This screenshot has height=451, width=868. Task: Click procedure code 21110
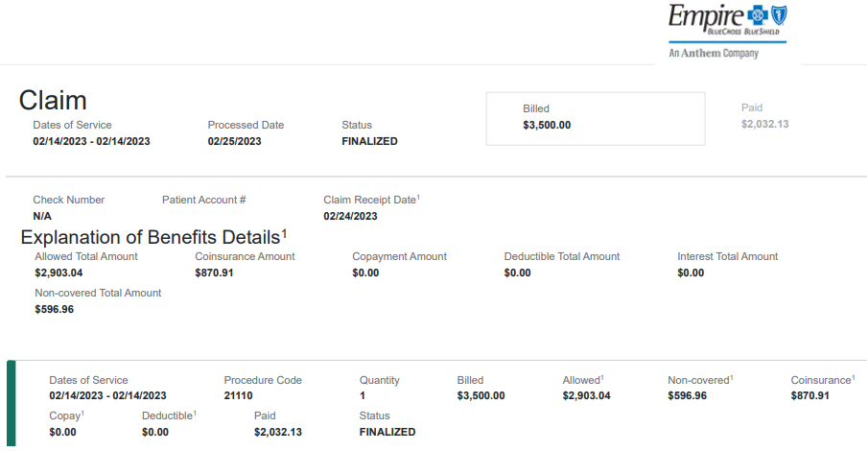click(240, 395)
